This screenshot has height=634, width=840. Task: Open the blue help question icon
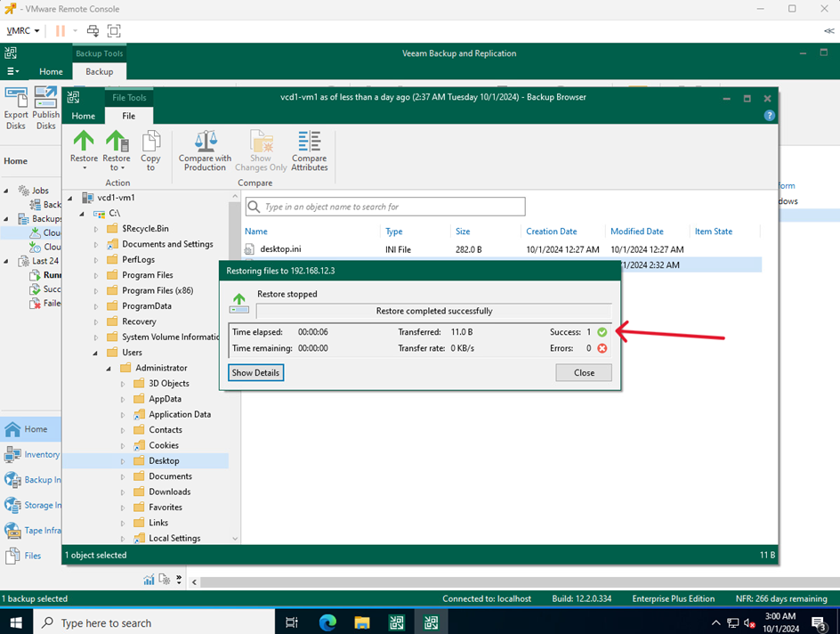(770, 116)
